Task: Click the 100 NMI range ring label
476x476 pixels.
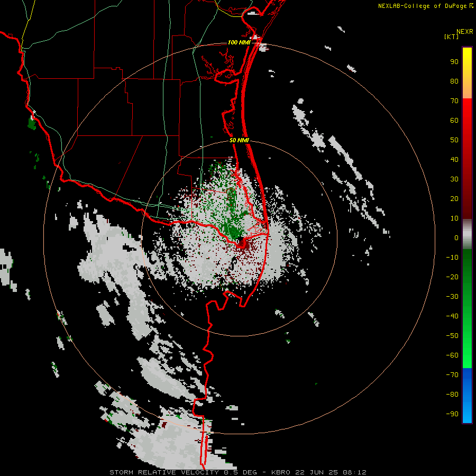Action: (239, 42)
